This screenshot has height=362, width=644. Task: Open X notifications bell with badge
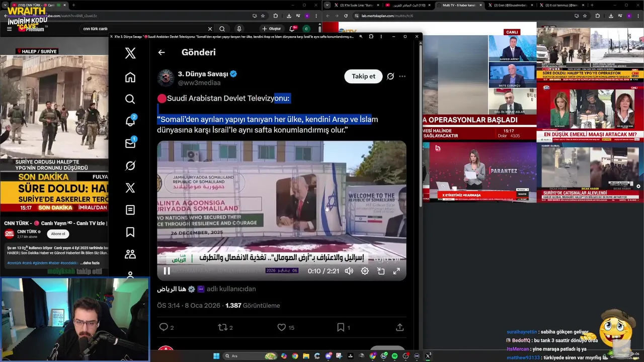click(130, 121)
